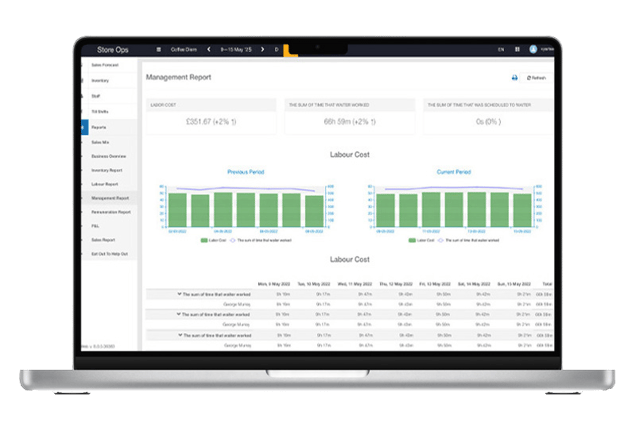636x423 pixels.
Task: Click the print icon beside Refresh
Action: [x=515, y=77]
